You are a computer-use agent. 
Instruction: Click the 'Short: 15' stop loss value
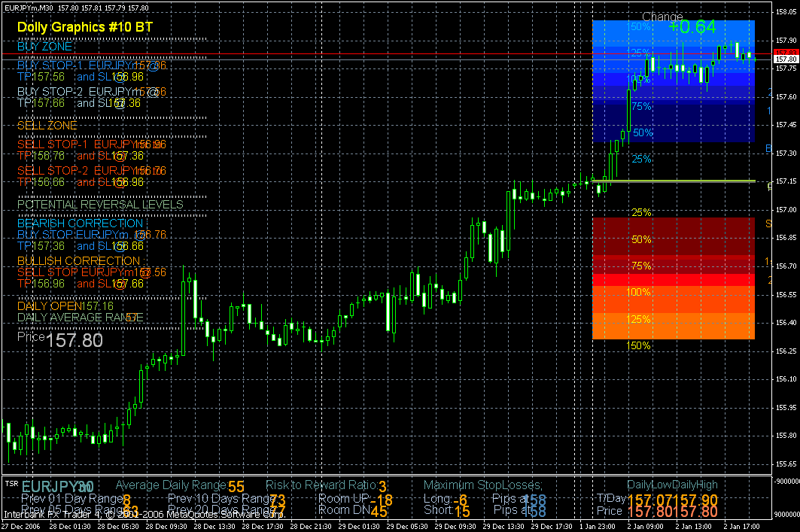[x=447, y=511]
